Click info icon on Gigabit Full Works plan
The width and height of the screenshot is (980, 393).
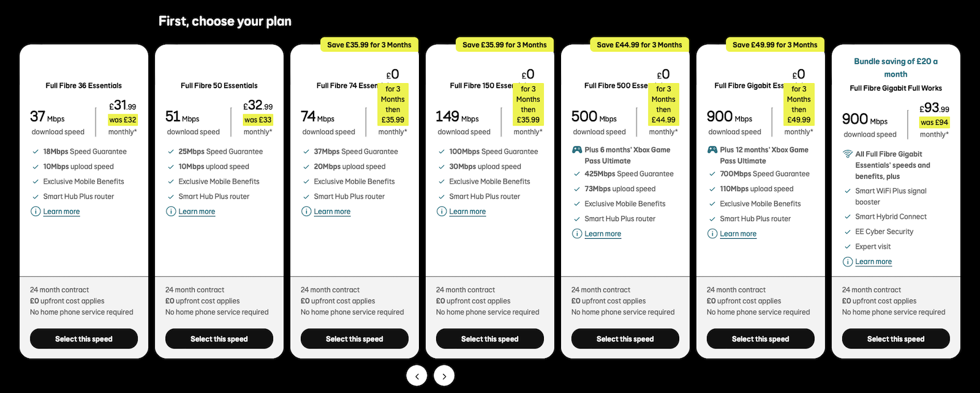848,261
